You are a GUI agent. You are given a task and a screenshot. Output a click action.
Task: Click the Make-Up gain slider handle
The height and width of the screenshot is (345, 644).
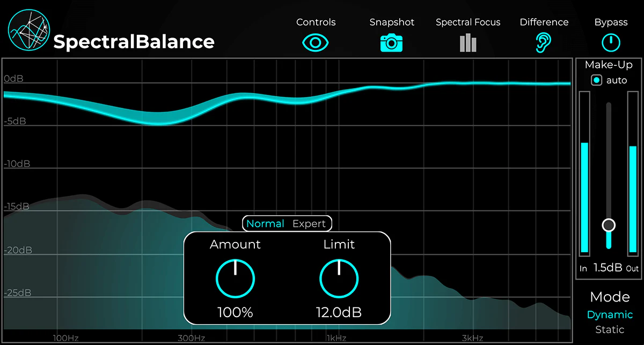point(609,225)
